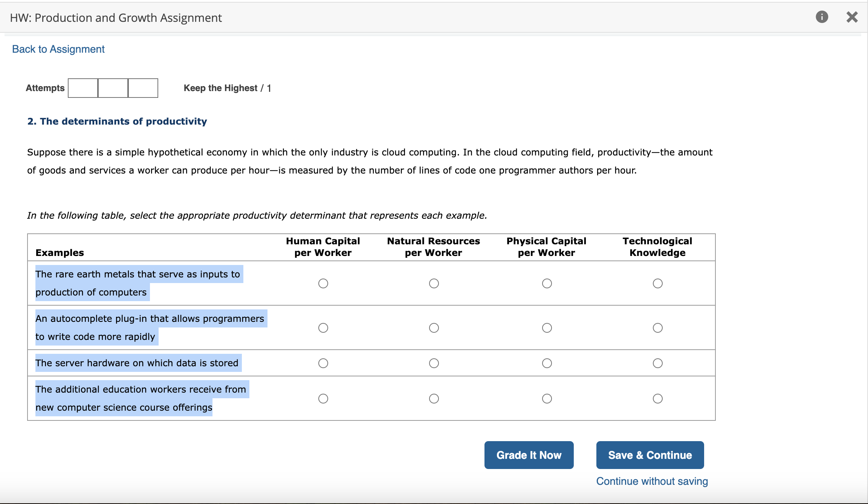Close the assignment with X icon
Viewport: 868px width, 504px height.
(852, 17)
